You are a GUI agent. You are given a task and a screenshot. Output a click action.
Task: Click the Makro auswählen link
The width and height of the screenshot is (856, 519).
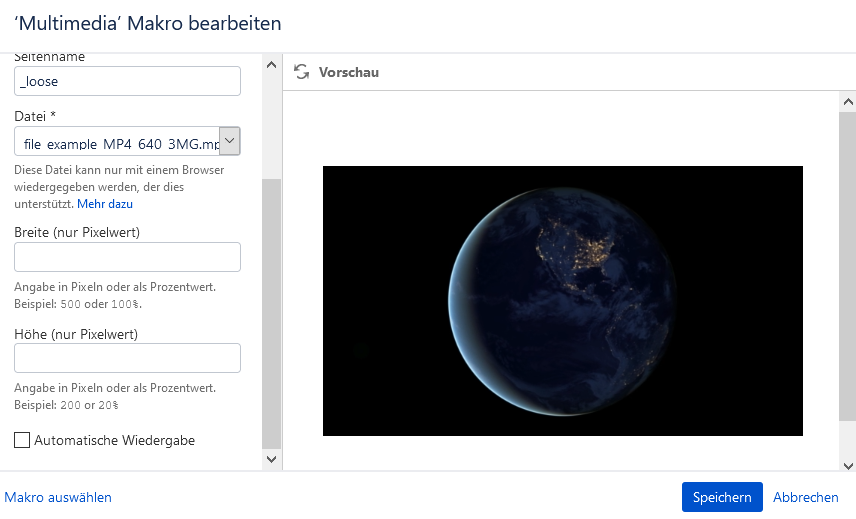58,497
